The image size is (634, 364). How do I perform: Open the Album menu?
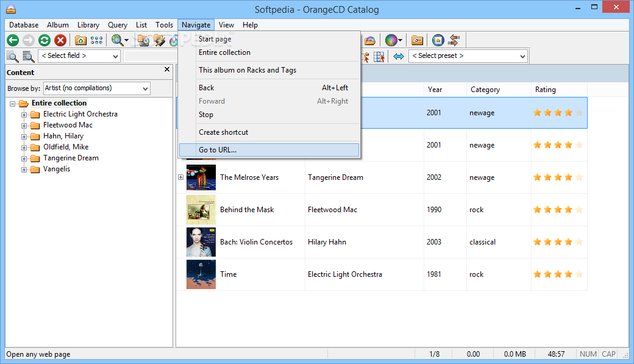pyautogui.click(x=58, y=24)
